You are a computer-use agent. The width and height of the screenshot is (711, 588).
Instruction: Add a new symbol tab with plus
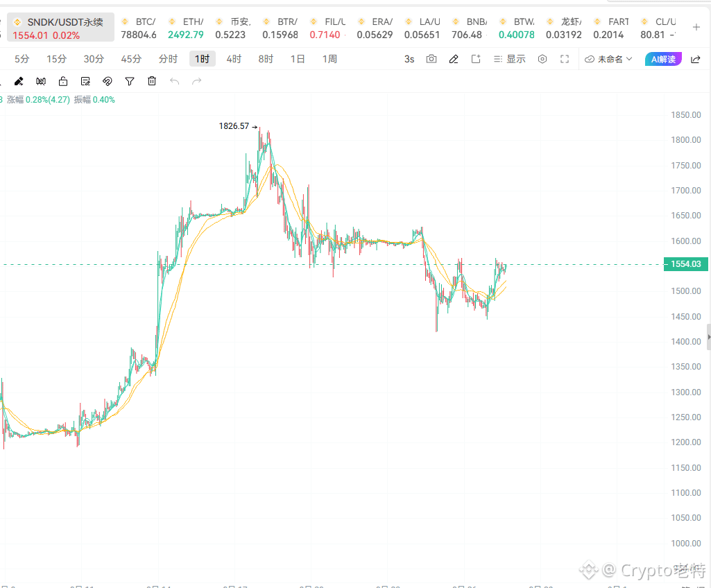point(696,27)
